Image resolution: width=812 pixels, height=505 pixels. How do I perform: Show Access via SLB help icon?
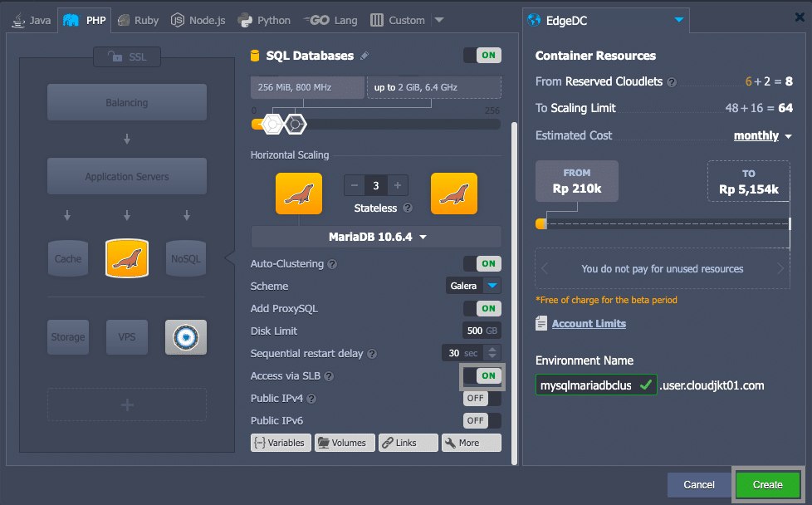(329, 376)
